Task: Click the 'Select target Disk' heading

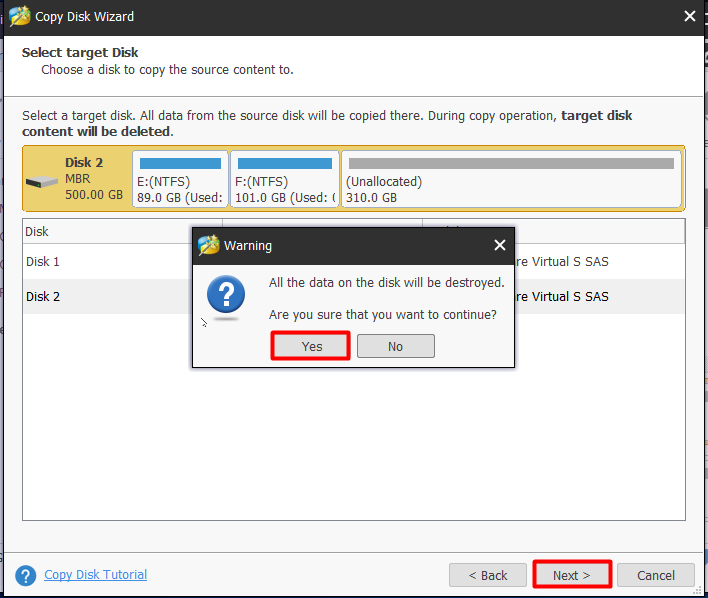Action: coord(80,52)
